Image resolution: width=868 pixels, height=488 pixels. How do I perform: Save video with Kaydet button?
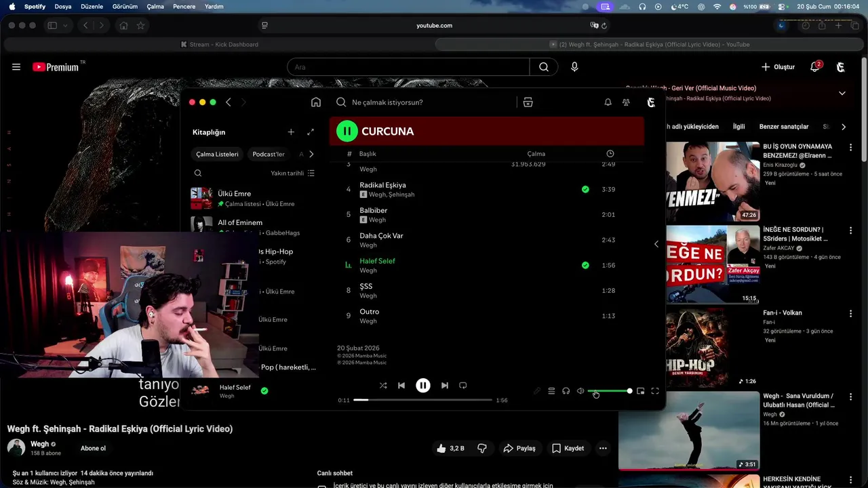[568, 448]
